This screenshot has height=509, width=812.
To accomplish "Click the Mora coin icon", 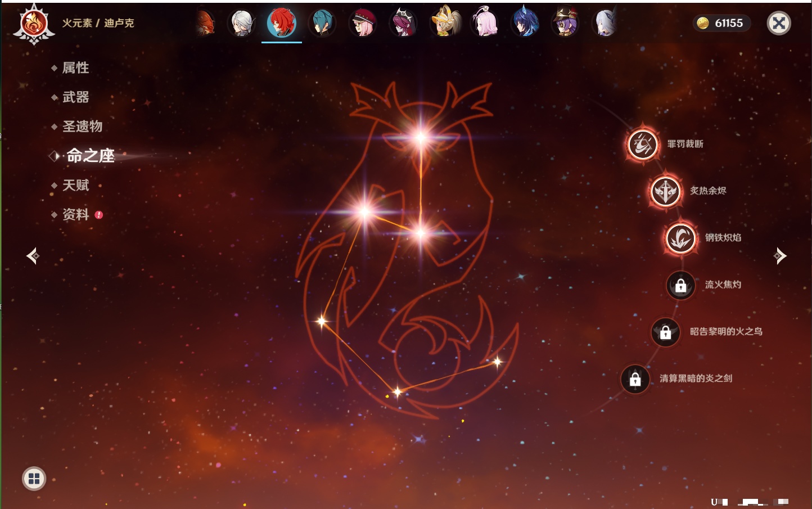I will (x=703, y=23).
